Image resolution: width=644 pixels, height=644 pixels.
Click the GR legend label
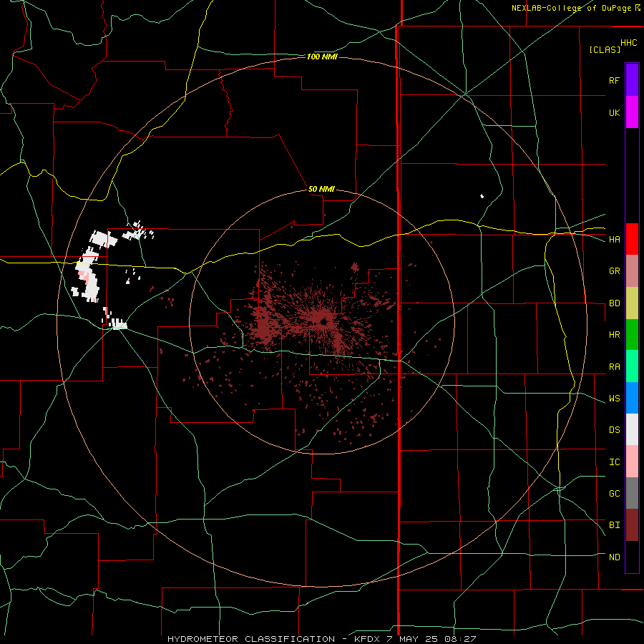pyautogui.click(x=614, y=271)
